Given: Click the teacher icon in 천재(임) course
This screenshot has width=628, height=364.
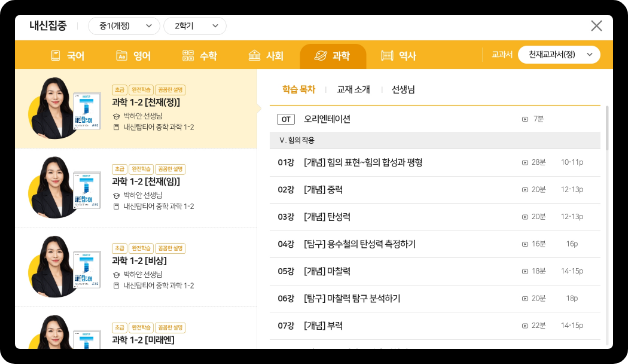Looking at the screenshot, I should [116, 196].
